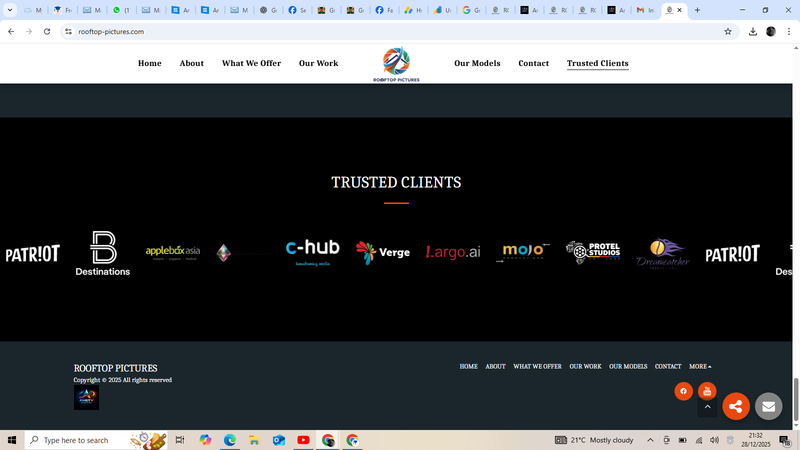Open the weather widget showing 21°C
Screen dimensions: 800x450
tap(594, 440)
